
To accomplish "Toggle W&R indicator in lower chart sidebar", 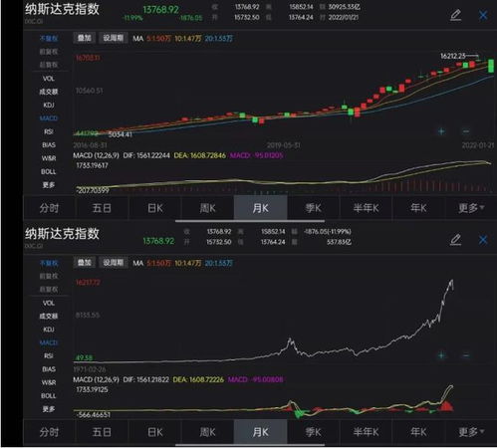I will pyautogui.click(x=49, y=382).
